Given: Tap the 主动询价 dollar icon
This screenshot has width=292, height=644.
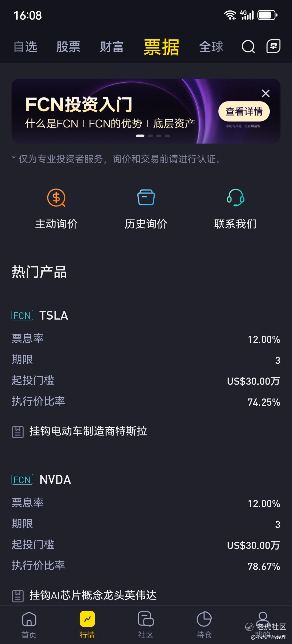Looking at the screenshot, I should click(x=56, y=198).
